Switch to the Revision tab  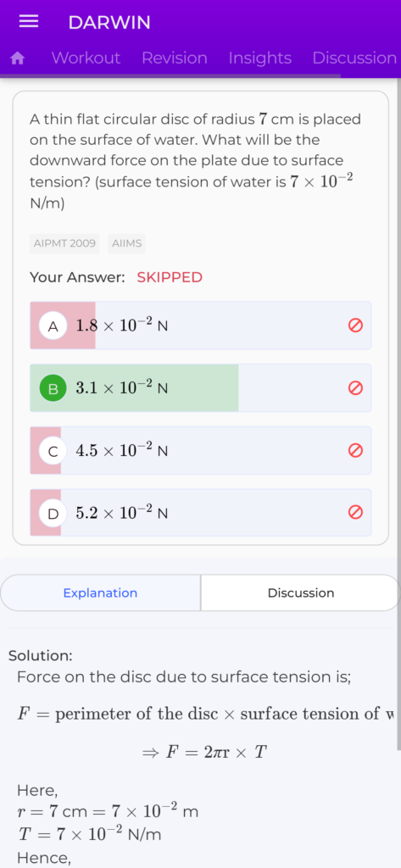tap(175, 58)
